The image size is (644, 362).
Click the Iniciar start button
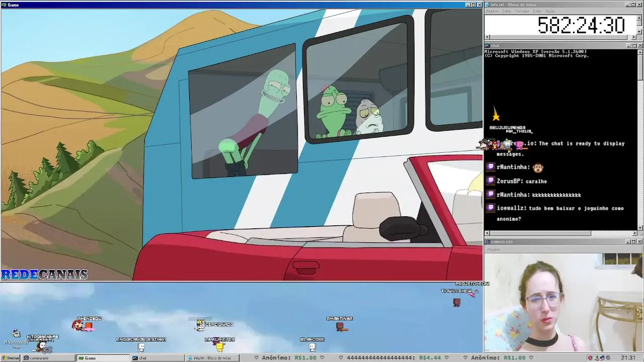[x=10, y=358]
